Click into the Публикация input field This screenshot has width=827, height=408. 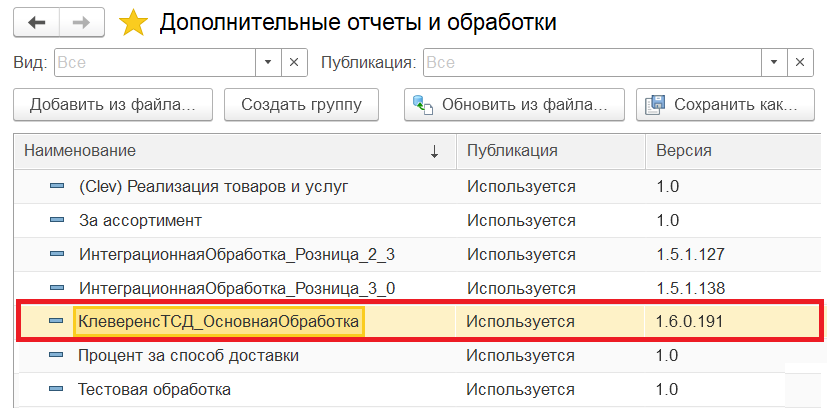[x=592, y=63]
